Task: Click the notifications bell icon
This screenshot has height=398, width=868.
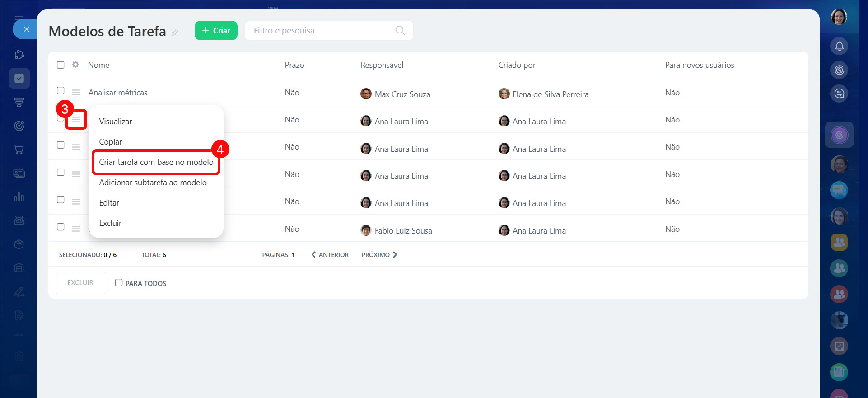Action: click(839, 46)
